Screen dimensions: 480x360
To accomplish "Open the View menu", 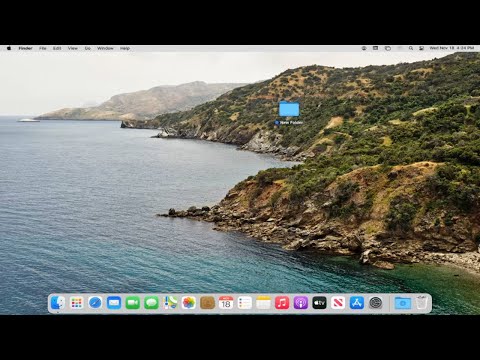I will pyautogui.click(x=73, y=48).
